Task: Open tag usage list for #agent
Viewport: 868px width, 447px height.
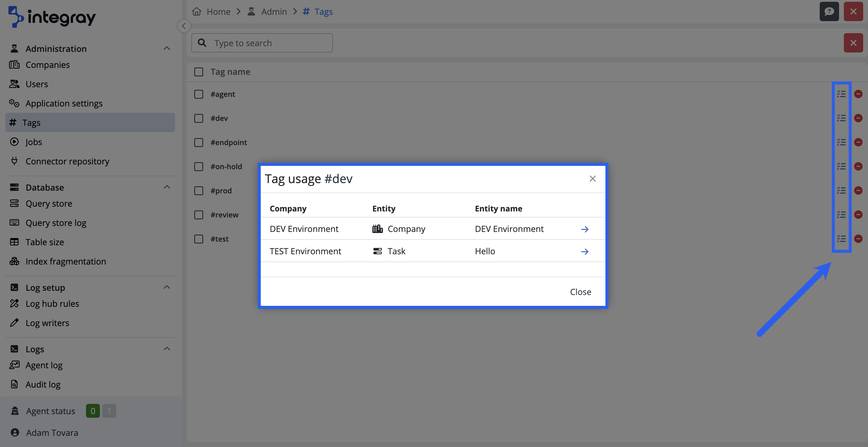Action: click(x=841, y=94)
